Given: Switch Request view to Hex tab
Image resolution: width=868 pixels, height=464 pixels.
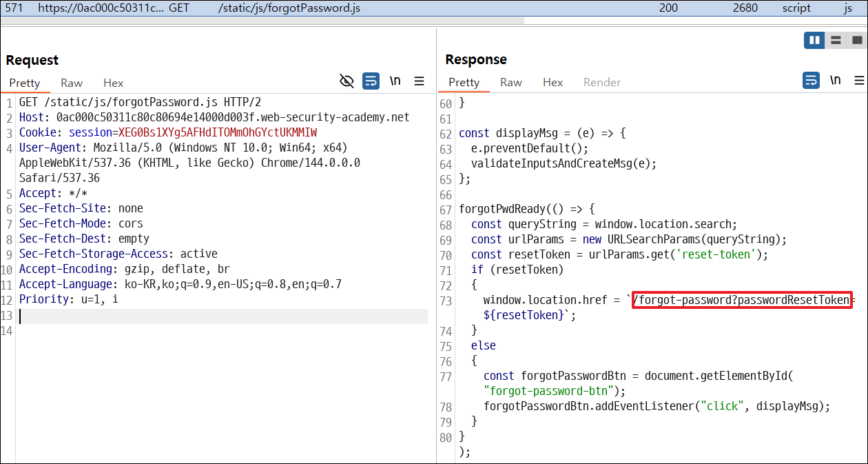Looking at the screenshot, I should point(114,83).
